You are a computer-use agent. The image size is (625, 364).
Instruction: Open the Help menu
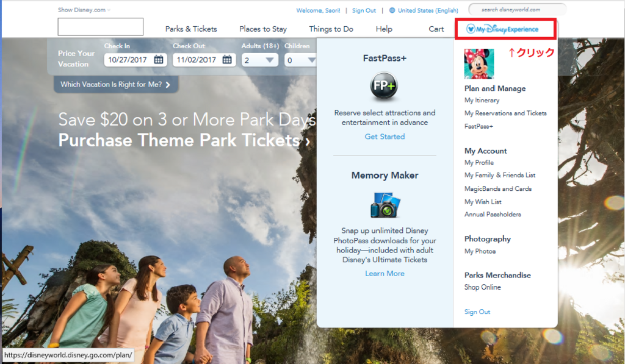click(384, 29)
